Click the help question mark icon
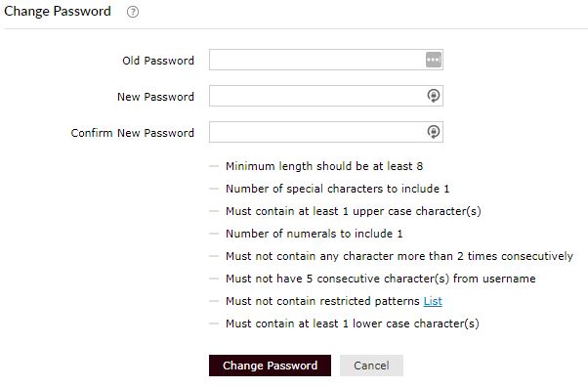This screenshot has height=388, width=588. click(x=133, y=12)
